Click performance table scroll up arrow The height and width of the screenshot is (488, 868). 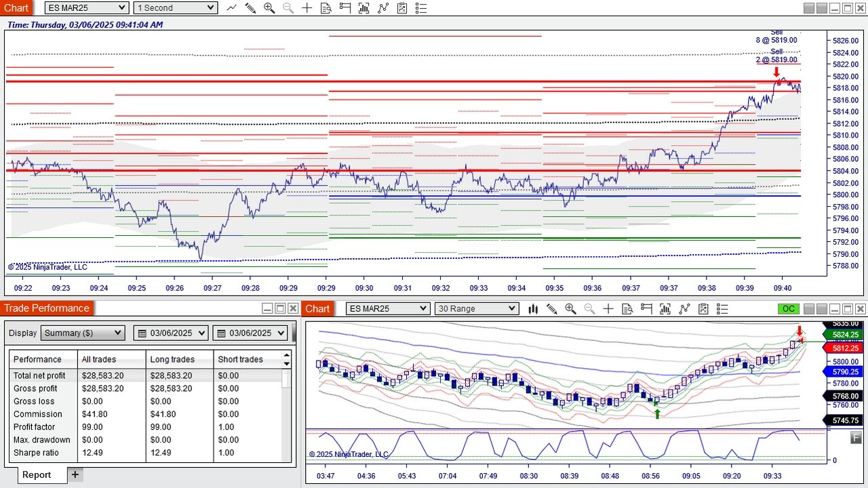(287, 354)
